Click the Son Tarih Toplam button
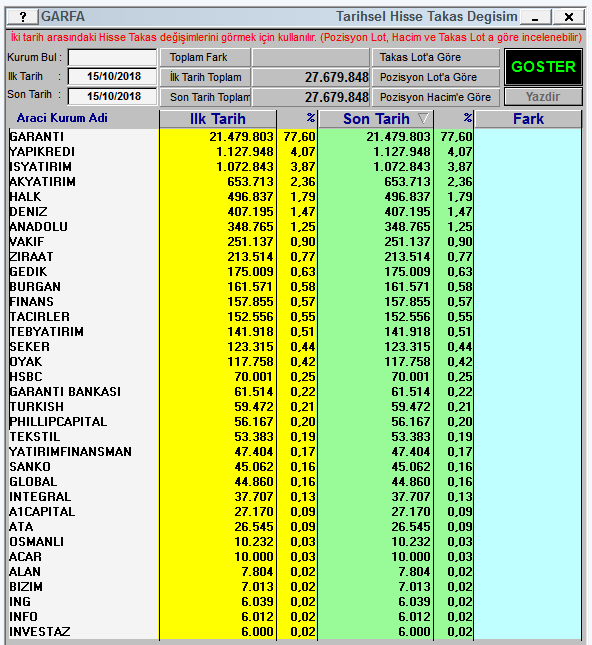The image size is (592, 645). point(205,97)
